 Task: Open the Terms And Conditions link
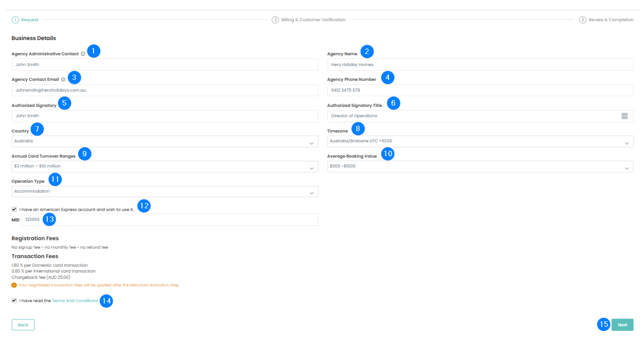tap(75, 301)
